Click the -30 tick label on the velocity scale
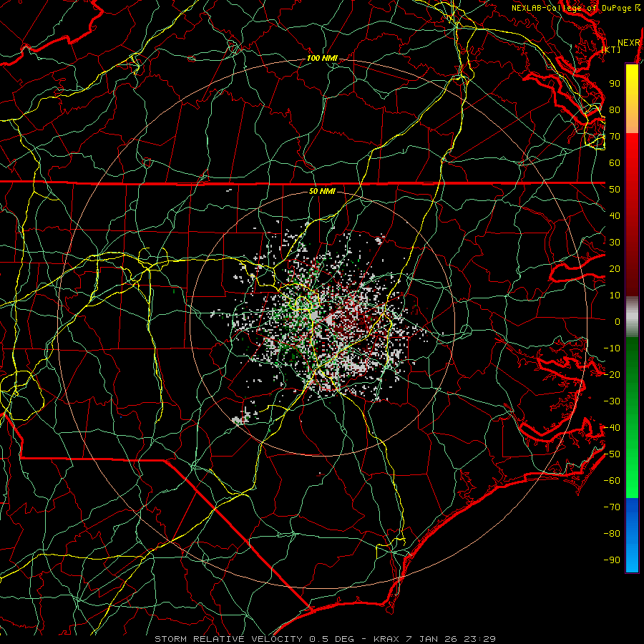The width and height of the screenshot is (644, 644). pyautogui.click(x=612, y=401)
